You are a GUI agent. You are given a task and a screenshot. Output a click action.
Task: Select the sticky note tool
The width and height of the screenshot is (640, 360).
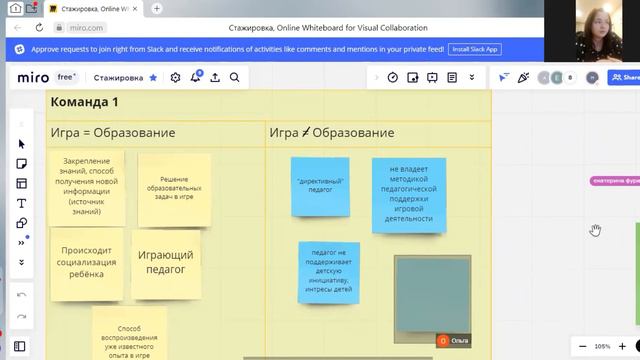[22, 164]
